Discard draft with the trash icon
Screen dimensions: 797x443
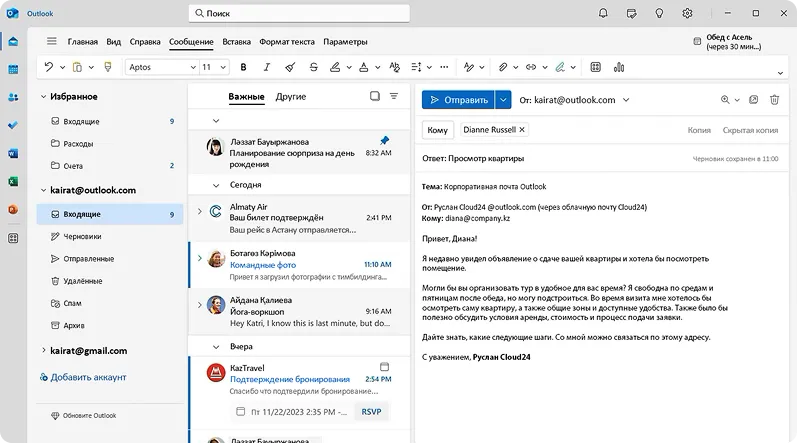pos(774,100)
